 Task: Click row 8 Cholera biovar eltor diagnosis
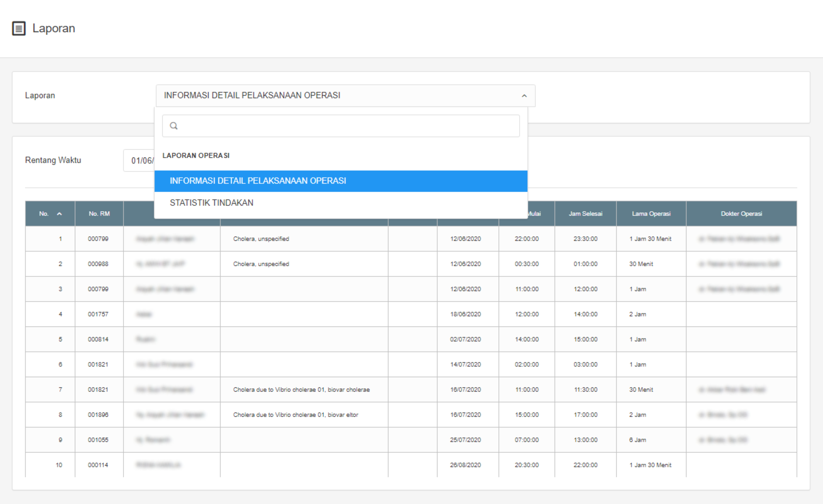tap(296, 415)
